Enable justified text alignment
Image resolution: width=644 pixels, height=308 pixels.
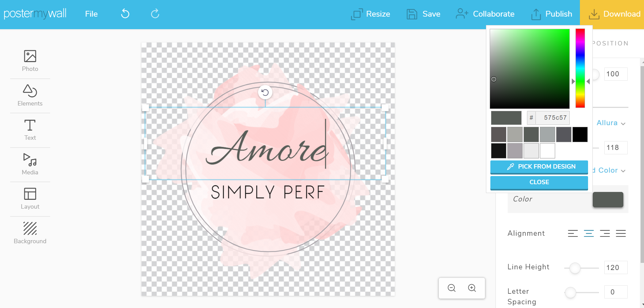point(621,233)
